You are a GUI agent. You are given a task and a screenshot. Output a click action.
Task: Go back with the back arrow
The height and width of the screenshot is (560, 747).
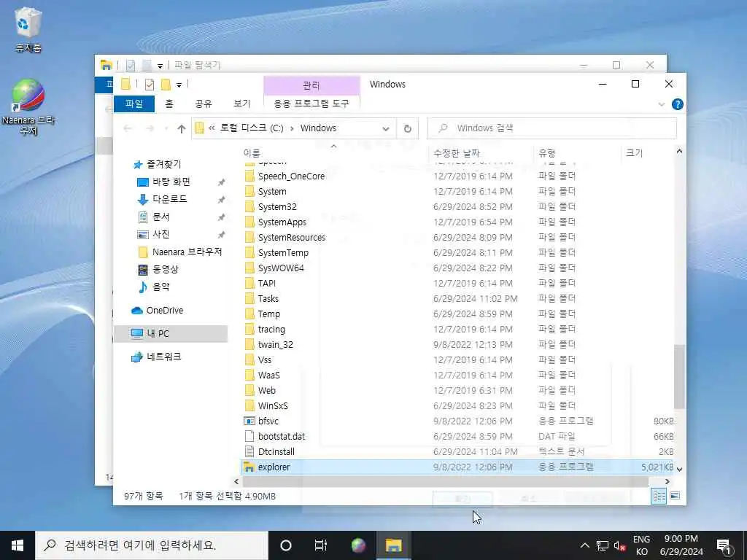point(128,128)
